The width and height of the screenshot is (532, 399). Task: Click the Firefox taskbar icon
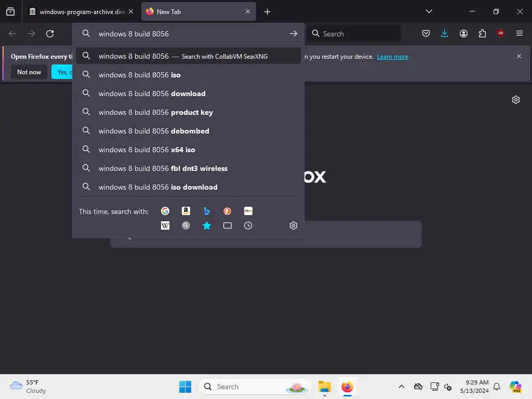347,387
